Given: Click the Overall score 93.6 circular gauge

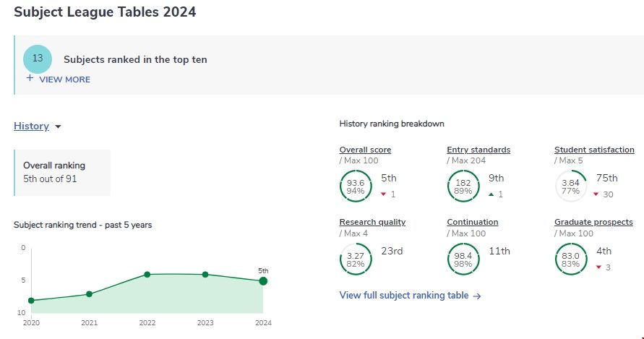Looking at the screenshot, I should pos(355,187).
